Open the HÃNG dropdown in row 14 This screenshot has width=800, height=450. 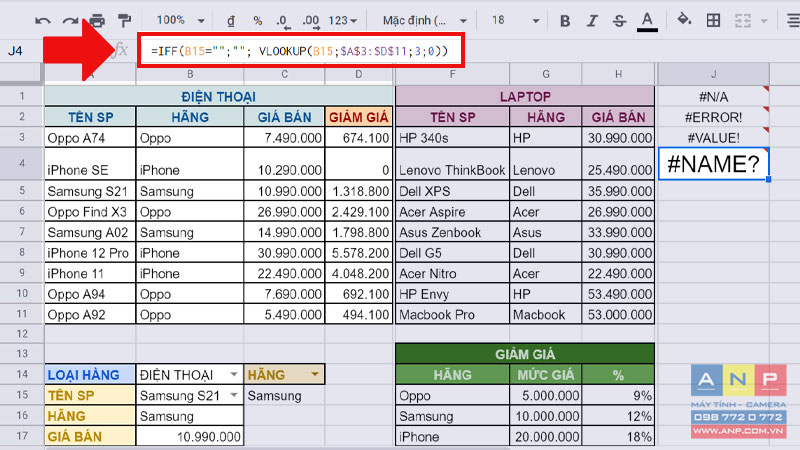pos(315,374)
